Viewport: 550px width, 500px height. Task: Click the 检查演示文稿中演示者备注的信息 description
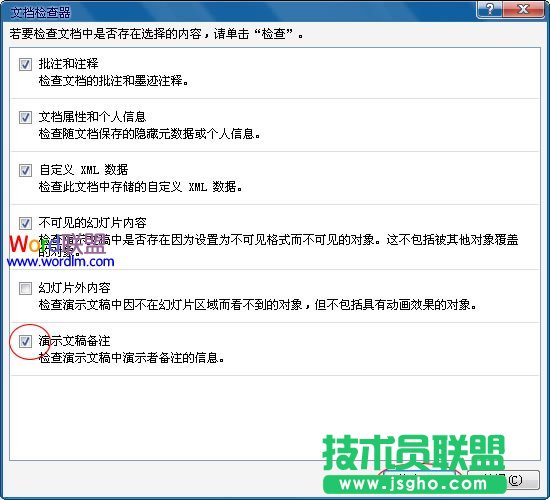pos(132,358)
